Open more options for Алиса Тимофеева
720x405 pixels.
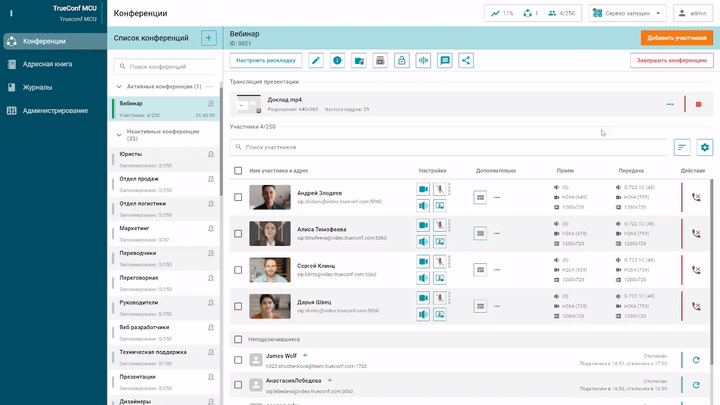coord(497,234)
